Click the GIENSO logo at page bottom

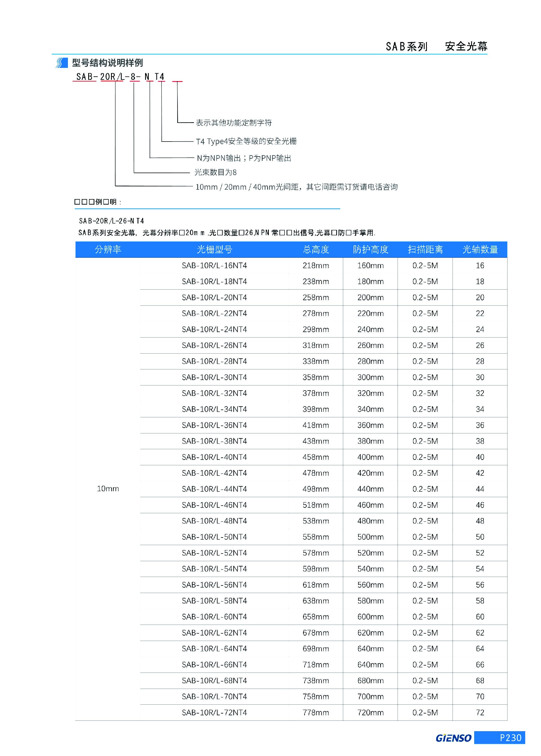[453, 738]
